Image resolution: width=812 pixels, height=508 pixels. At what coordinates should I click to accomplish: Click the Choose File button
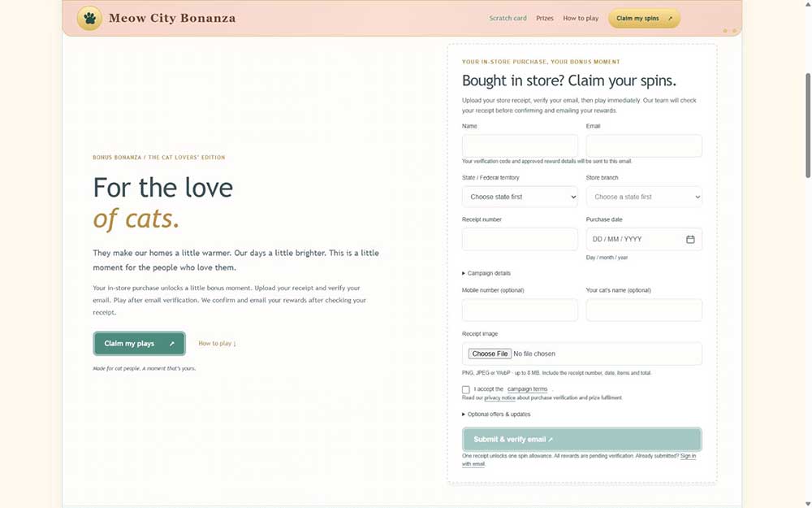pos(490,354)
